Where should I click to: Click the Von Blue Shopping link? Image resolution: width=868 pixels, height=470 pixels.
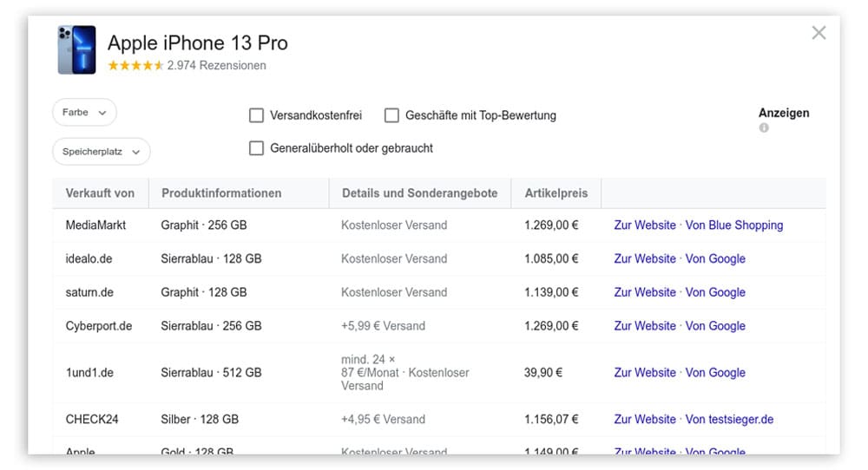(734, 225)
